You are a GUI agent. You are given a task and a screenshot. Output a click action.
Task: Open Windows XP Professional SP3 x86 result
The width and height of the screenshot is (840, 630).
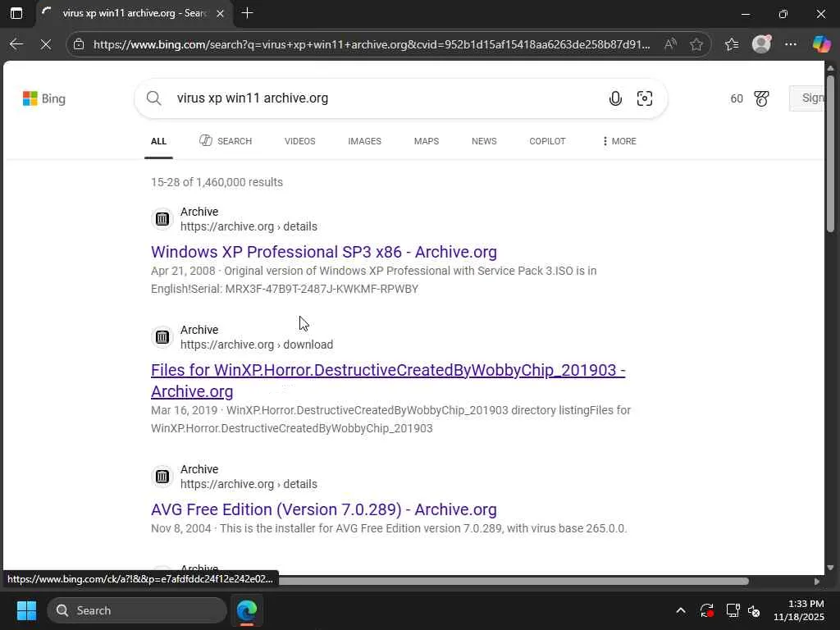pyautogui.click(x=323, y=252)
